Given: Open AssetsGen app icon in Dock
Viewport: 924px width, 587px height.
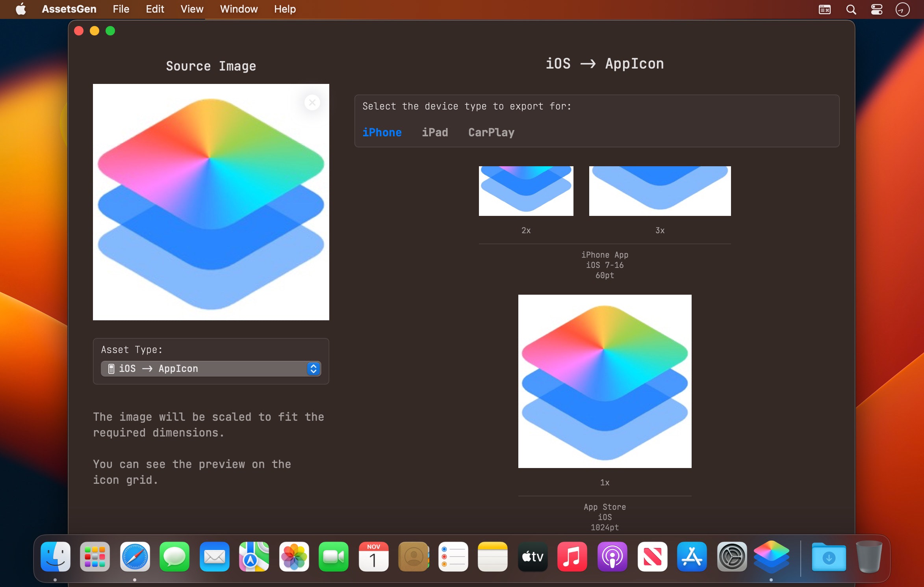Looking at the screenshot, I should coord(771,557).
